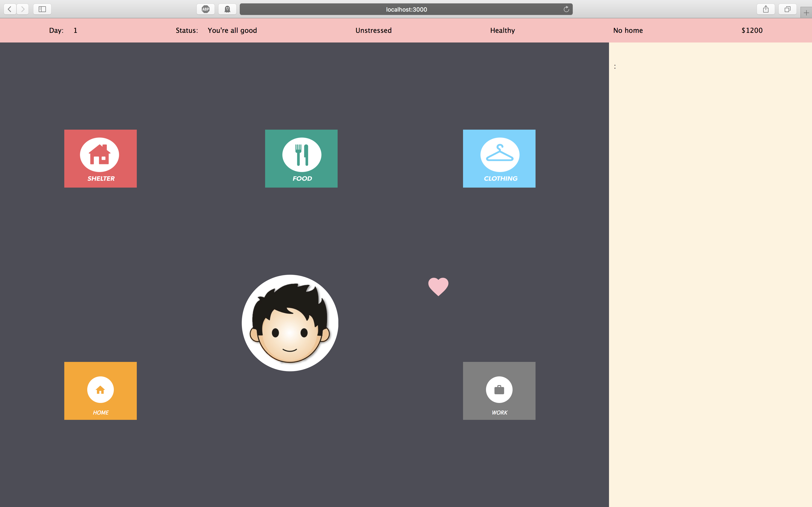Toggle the browser sidebar button

(42, 9)
